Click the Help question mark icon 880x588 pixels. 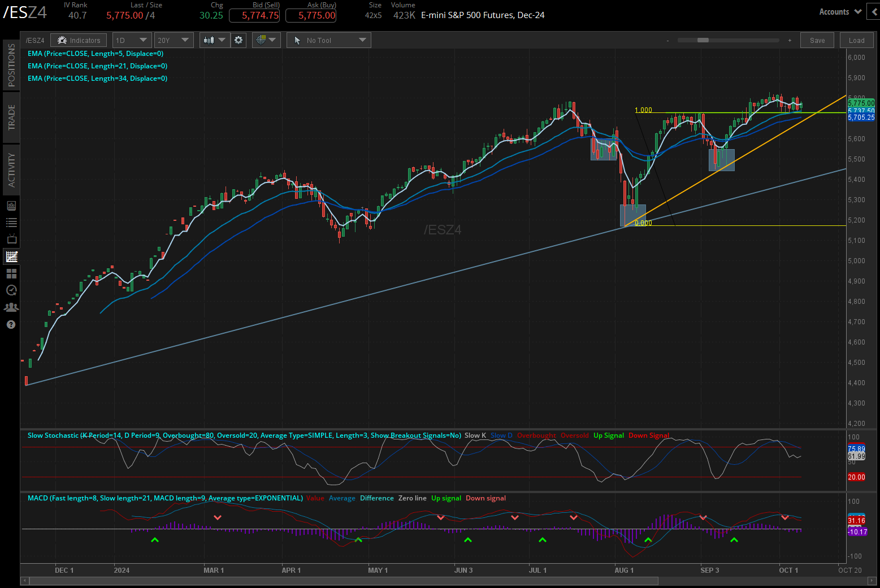(11, 324)
